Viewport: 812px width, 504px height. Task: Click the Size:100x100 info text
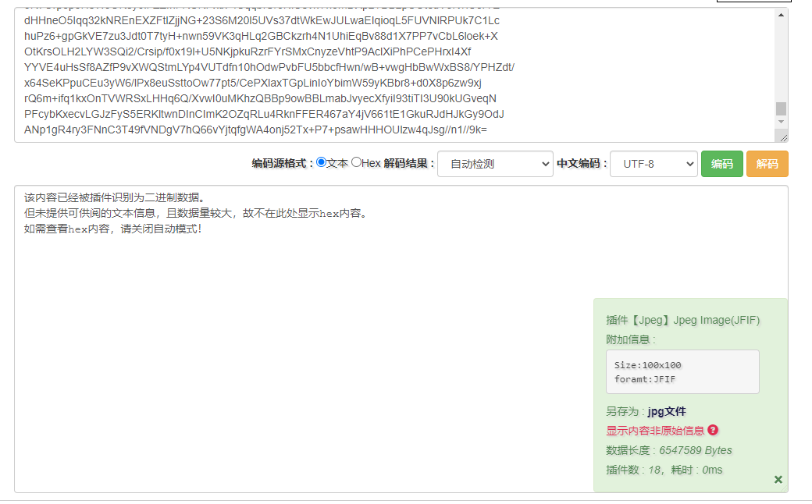[647, 365]
